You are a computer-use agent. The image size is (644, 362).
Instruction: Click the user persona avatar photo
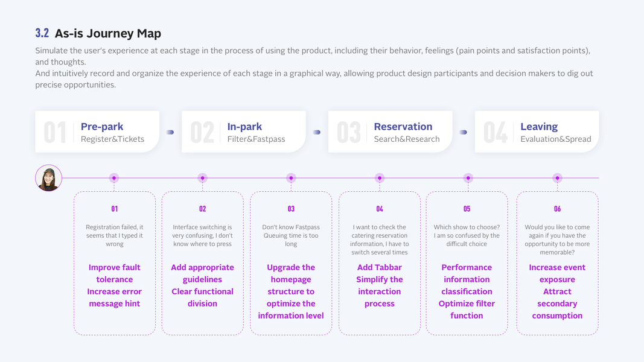[x=48, y=178]
